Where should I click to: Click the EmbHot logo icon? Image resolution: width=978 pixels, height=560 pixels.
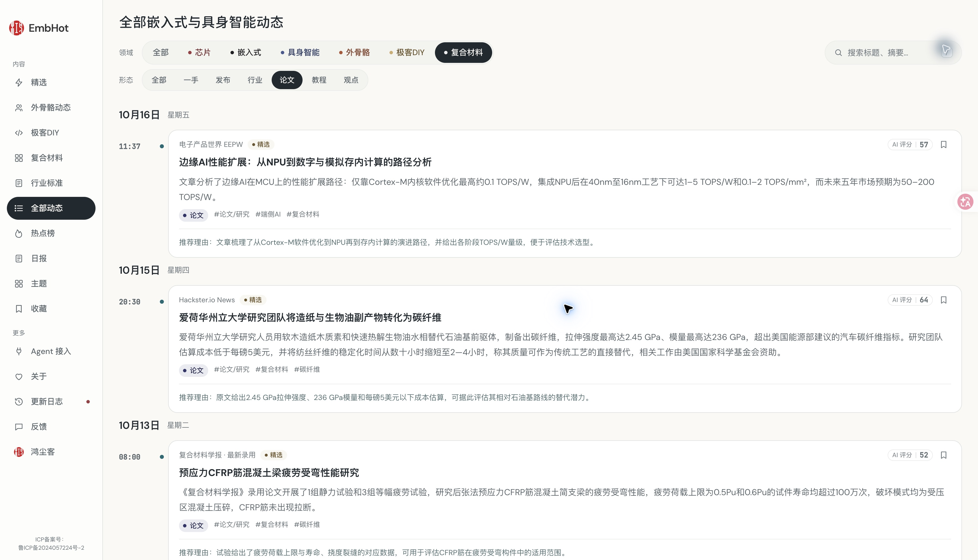17,28
